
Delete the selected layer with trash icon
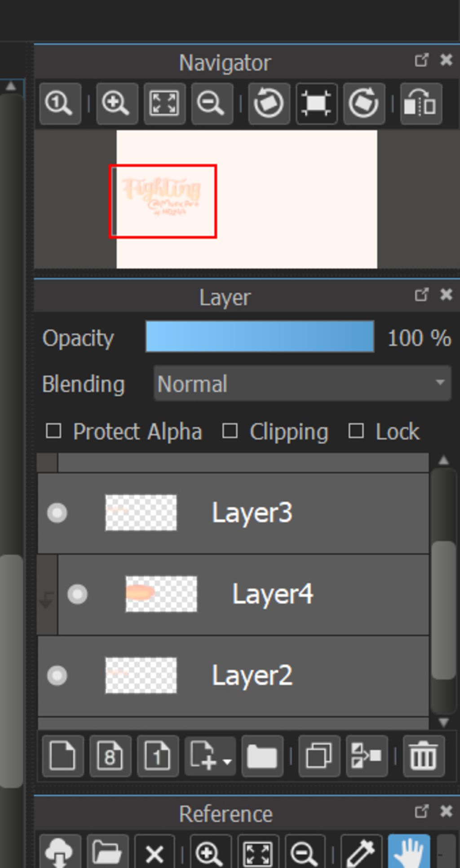tap(424, 756)
